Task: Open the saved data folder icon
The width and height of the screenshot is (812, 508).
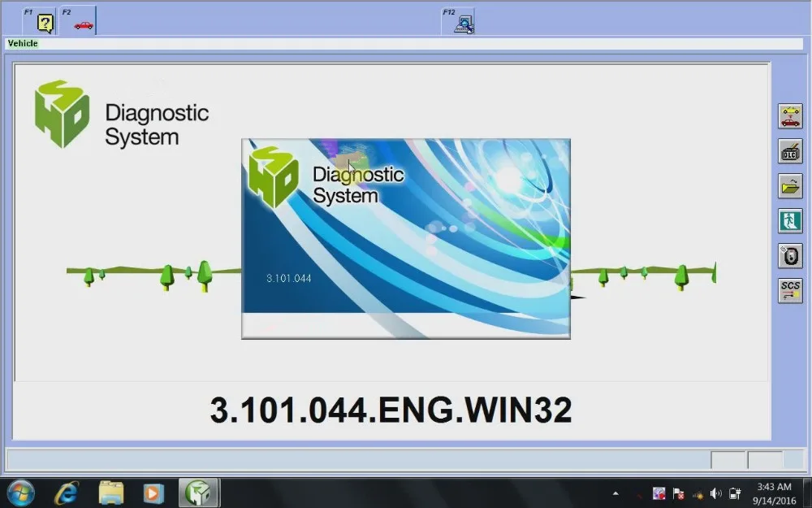Action: pos(790,186)
